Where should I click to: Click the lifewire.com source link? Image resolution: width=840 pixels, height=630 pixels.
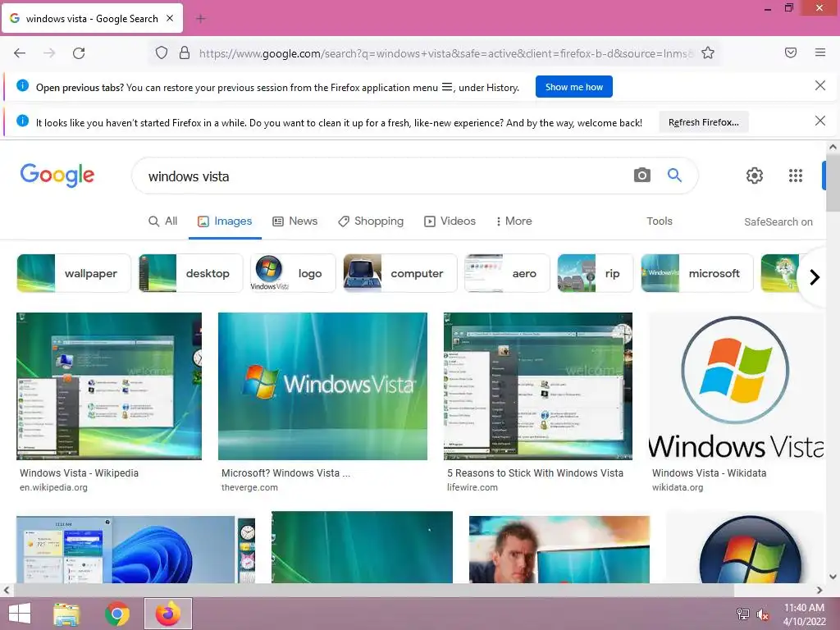tap(472, 487)
